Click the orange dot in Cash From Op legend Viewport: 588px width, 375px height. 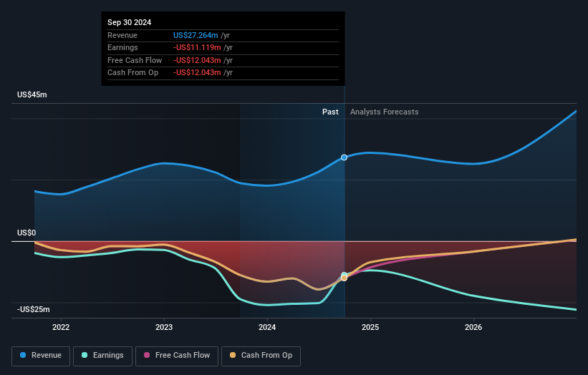tap(233, 355)
